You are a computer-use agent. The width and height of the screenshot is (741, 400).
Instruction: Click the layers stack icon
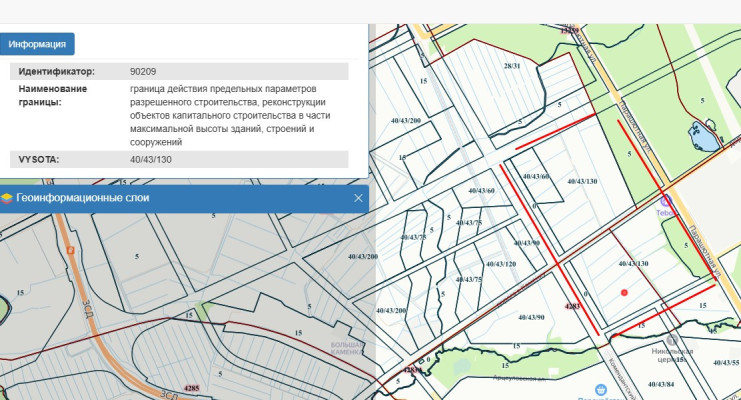tap(7, 198)
